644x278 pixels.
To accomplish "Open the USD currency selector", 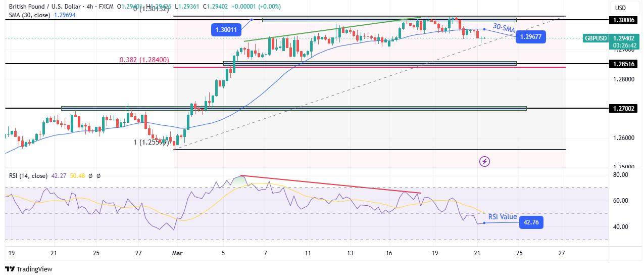I will 619,8.
